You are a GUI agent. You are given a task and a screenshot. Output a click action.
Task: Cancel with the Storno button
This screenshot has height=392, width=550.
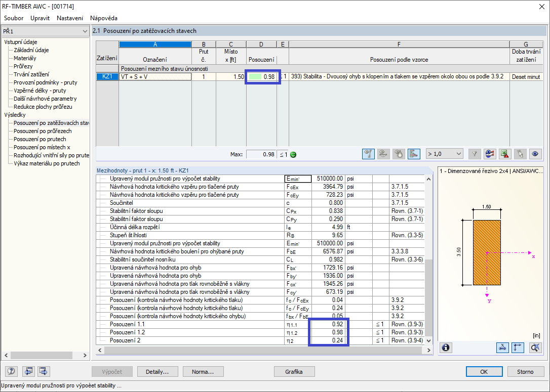525,372
